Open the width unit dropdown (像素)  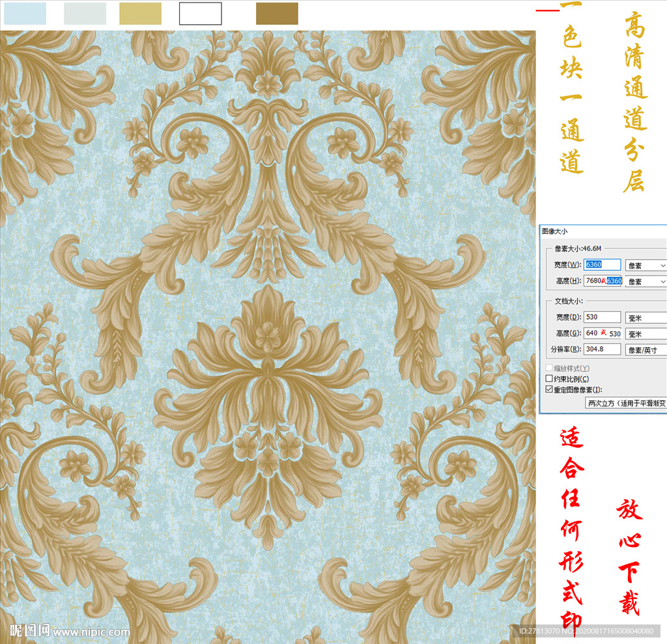pyautogui.click(x=646, y=266)
